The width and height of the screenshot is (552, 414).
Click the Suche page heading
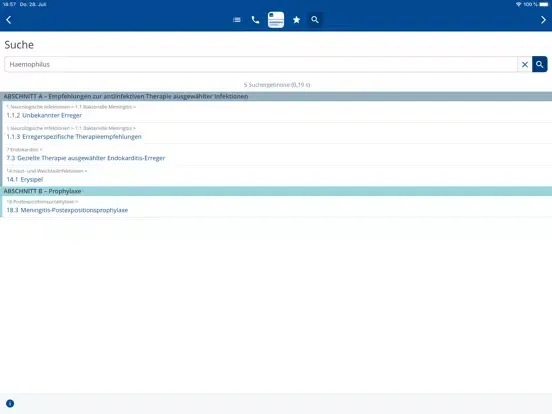point(19,45)
